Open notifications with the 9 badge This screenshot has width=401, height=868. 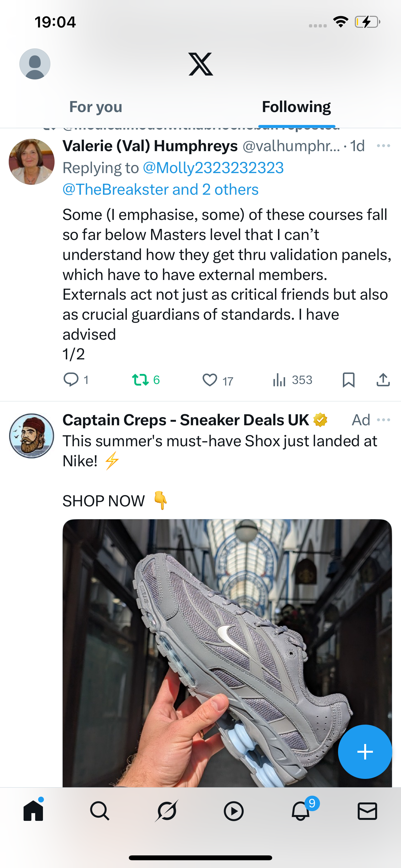[x=301, y=811]
